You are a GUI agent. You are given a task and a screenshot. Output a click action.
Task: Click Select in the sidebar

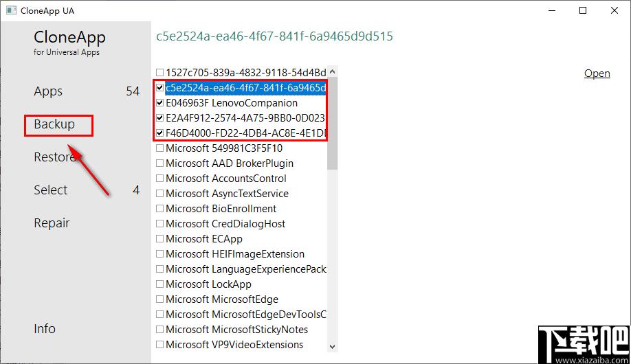pyautogui.click(x=51, y=190)
